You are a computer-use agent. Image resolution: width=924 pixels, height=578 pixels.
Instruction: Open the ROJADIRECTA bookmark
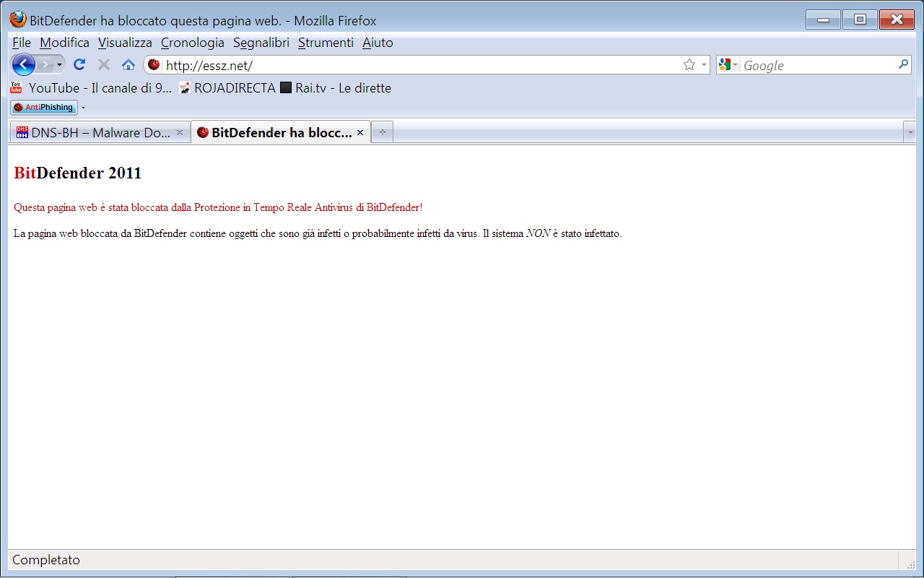pyautogui.click(x=227, y=88)
